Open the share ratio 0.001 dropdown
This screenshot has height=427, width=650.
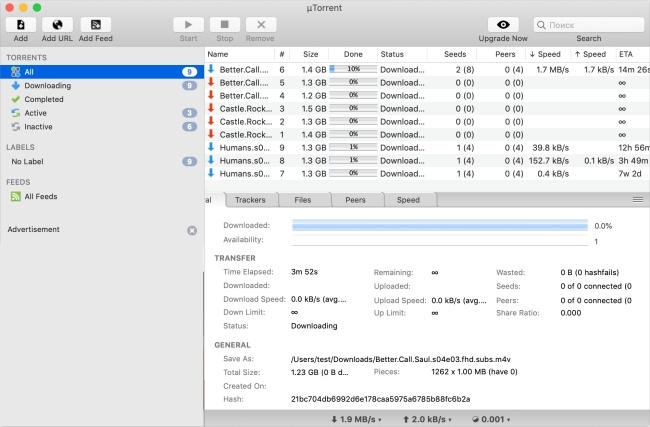[491, 419]
